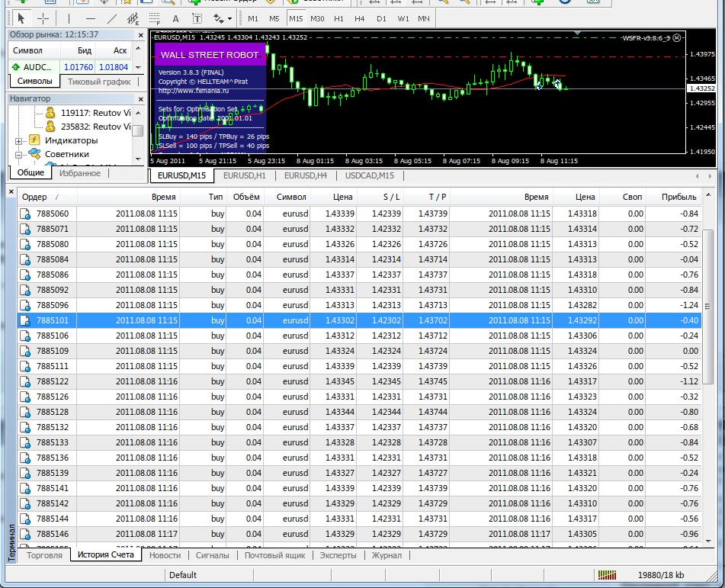Switch chart to M1 timeframe
725x588 pixels.
(x=253, y=18)
